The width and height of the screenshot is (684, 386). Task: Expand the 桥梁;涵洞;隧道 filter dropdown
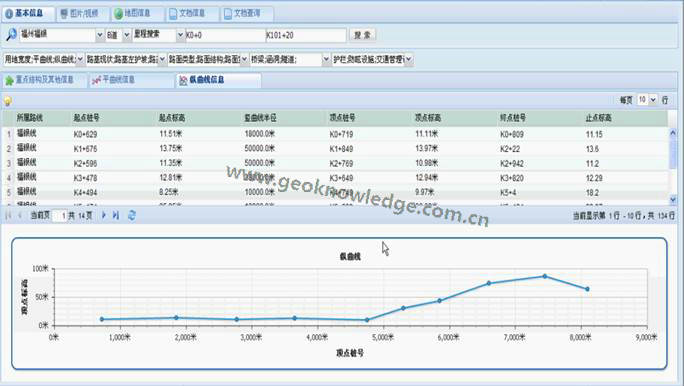326,59
